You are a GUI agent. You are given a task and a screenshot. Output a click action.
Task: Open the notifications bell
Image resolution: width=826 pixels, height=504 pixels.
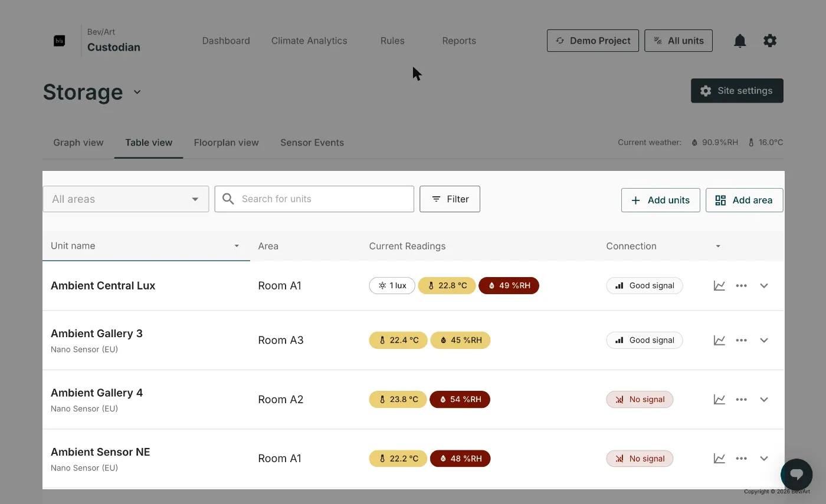pos(740,41)
